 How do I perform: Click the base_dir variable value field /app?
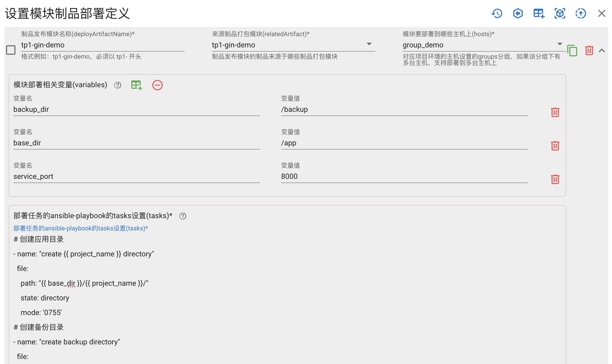[367, 143]
